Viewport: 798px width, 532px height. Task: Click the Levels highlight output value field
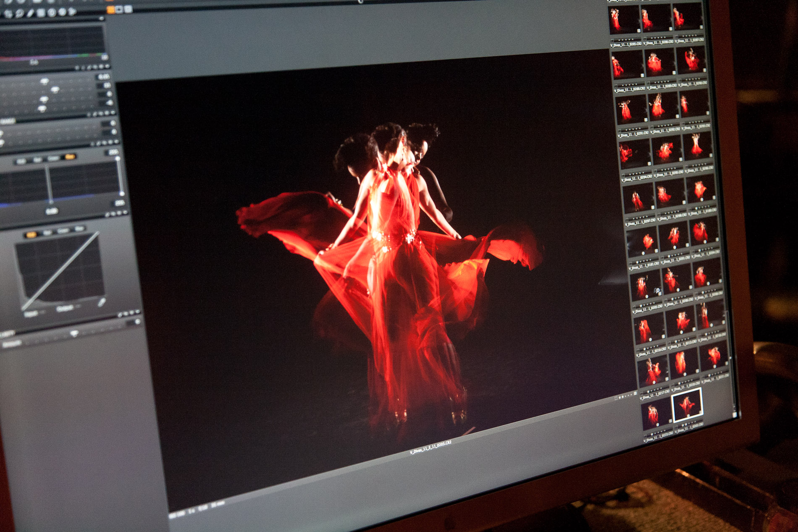(x=113, y=152)
